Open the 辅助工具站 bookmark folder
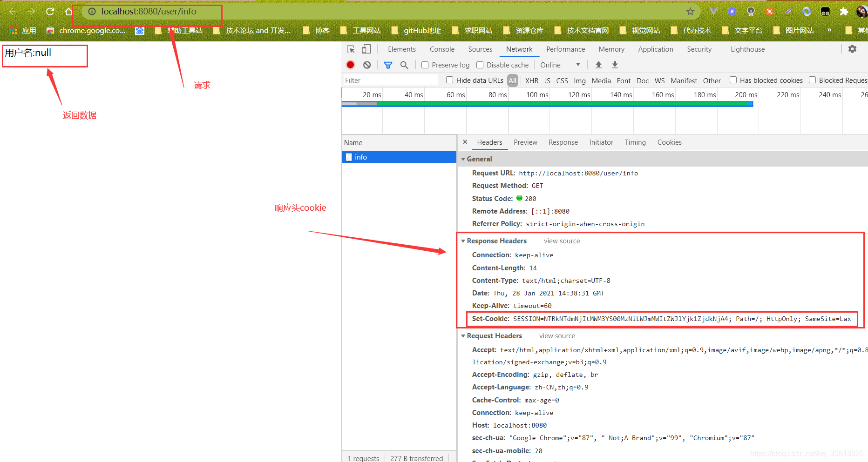 coord(179,30)
